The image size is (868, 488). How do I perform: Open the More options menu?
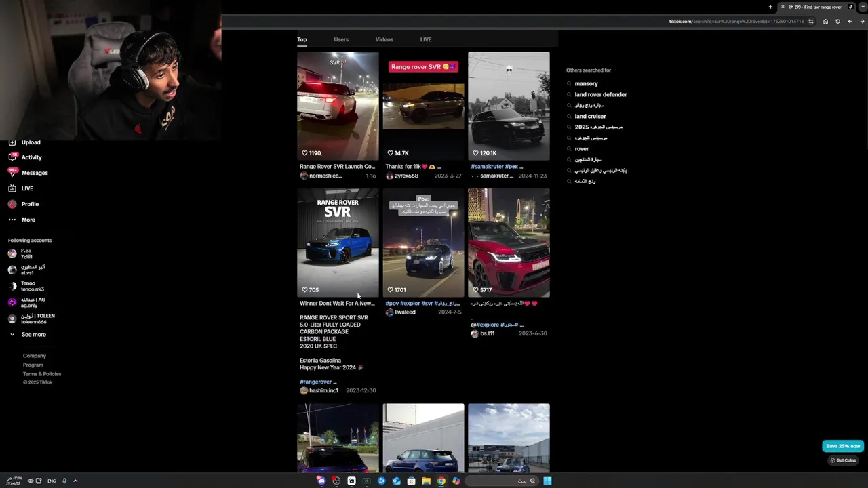pos(22,220)
